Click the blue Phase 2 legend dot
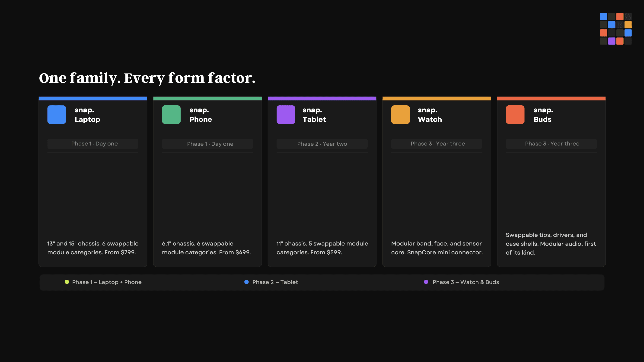 (246, 282)
